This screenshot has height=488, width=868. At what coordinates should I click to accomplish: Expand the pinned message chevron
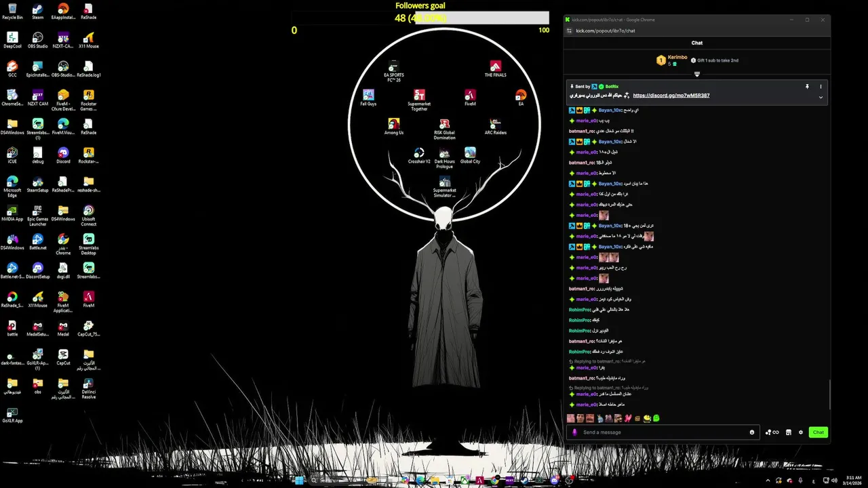click(821, 97)
